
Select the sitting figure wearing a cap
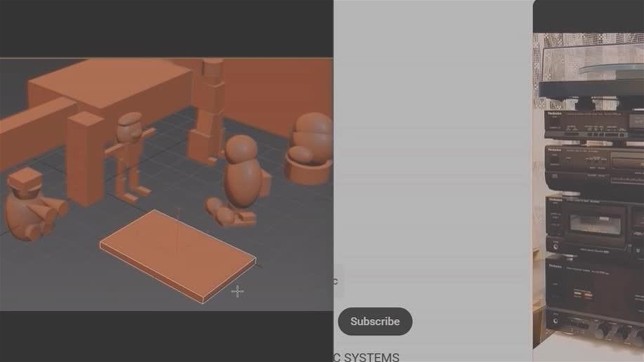(x=30, y=206)
